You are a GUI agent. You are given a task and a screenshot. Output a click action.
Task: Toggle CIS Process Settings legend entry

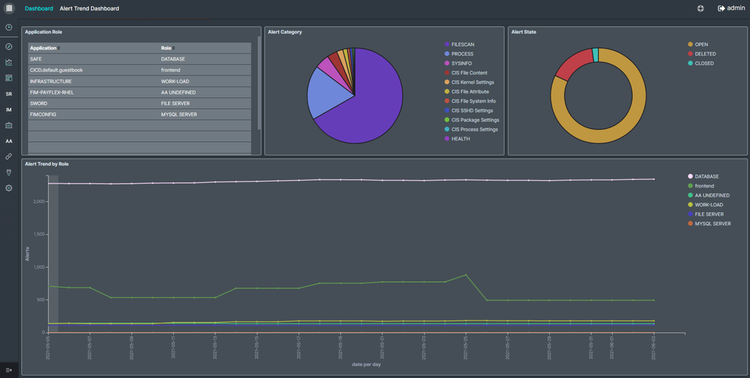(x=471, y=129)
